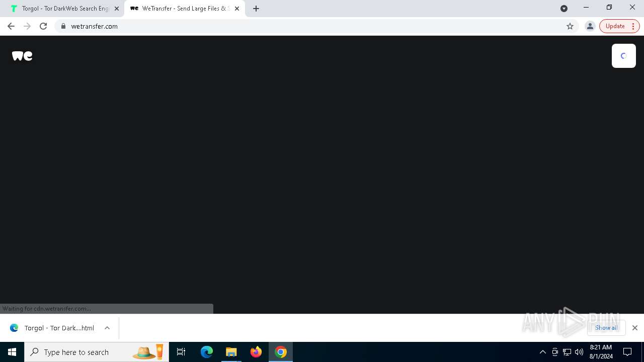Restore down the Chrome window
The image size is (644, 362).
(x=609, y=8)
